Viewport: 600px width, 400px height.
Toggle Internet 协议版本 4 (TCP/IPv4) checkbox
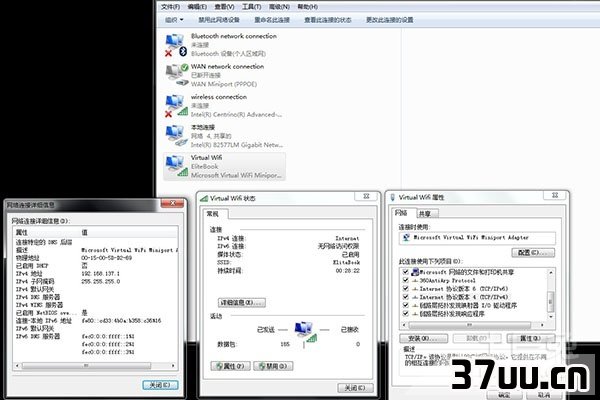pos(405,297)
